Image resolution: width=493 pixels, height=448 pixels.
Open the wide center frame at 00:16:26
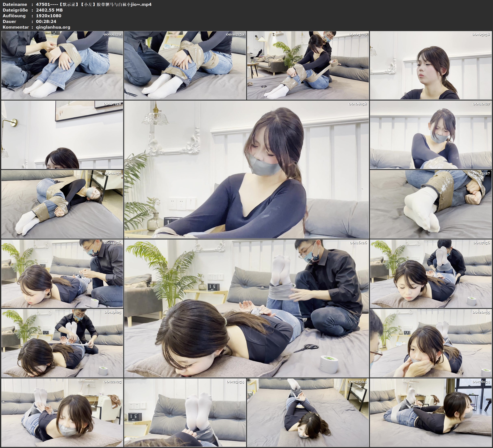[x=247, y=306]
